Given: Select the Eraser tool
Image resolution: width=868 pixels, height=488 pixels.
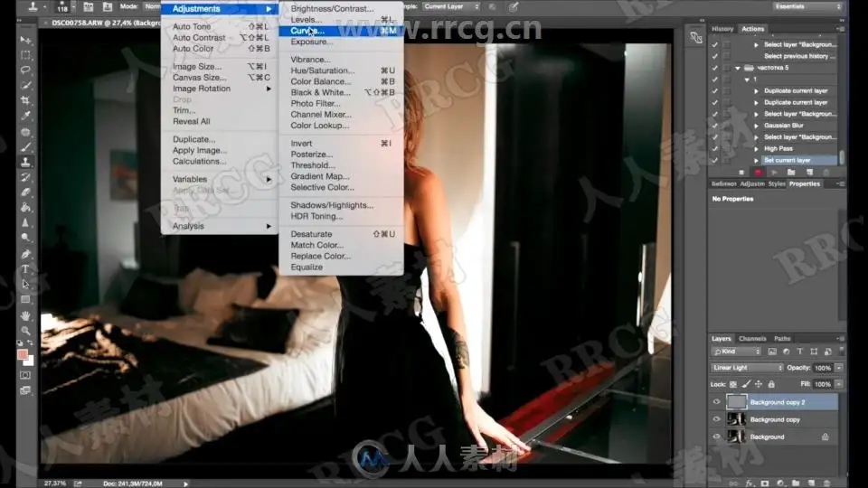Looking at the screenshot, I should coord(25,192).
